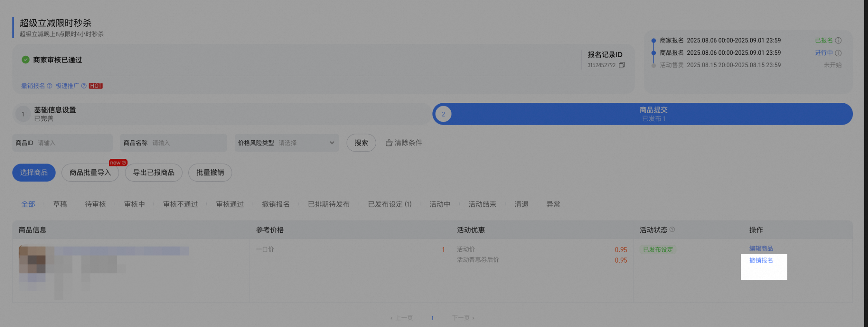Open info icon next to 进行中
This screenshot has height=327, width=868.
[838, 53]
